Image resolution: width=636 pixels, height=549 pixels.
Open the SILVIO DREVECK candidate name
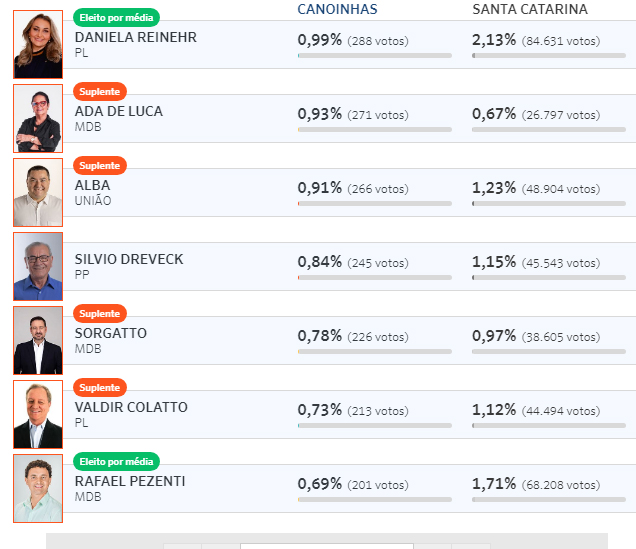[x=129, y=259]
